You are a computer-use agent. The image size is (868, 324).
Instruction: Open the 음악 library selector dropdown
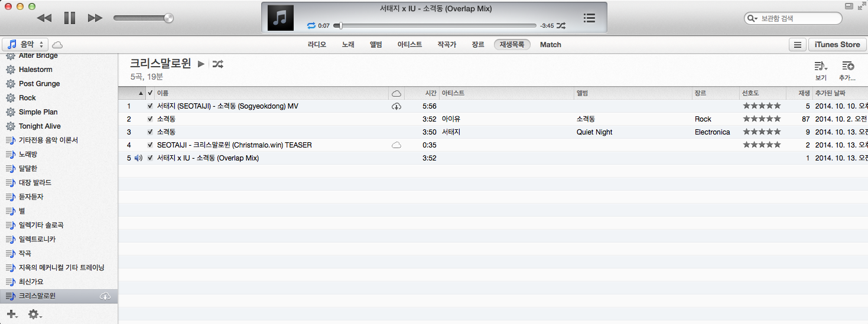[25, 44]
